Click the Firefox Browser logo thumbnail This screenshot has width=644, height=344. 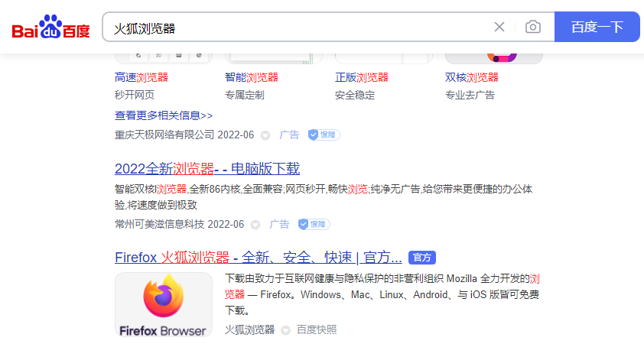[164, 304]
